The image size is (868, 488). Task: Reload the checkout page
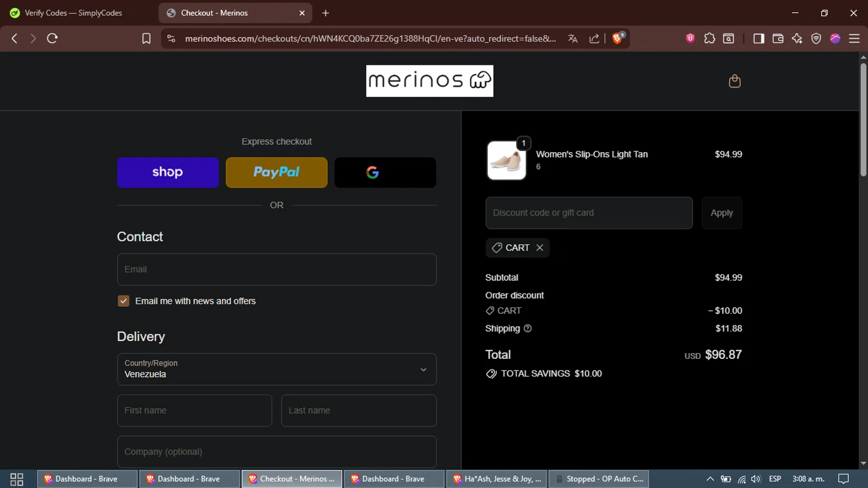point(52,38)
